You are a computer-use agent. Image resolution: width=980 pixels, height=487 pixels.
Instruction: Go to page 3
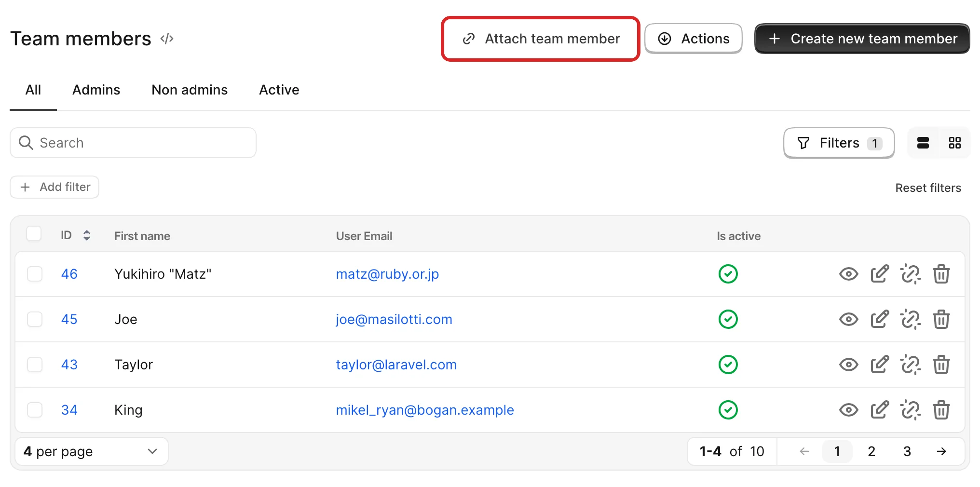pyautogui.click(x=907, y=451)
